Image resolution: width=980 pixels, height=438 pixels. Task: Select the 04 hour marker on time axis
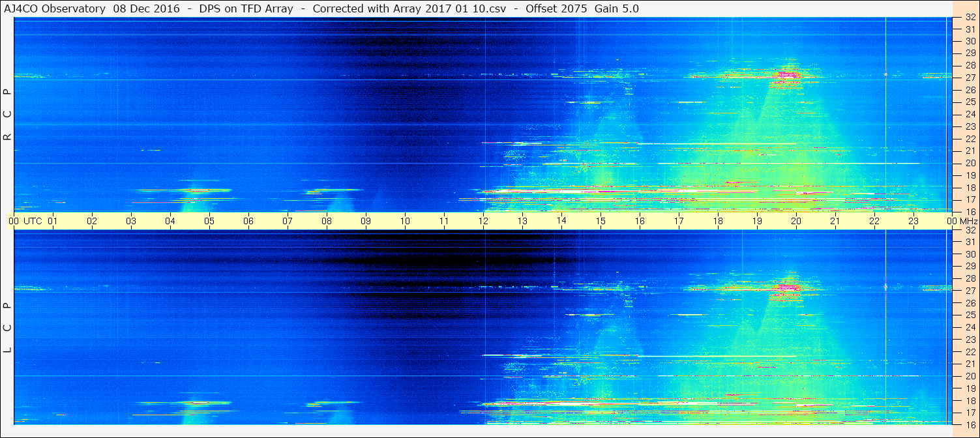170,221
